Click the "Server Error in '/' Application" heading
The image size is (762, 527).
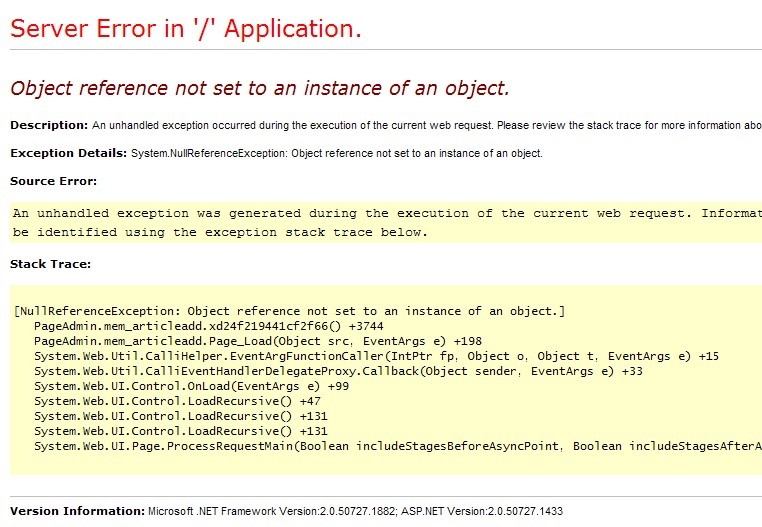[x=186, y=29]
